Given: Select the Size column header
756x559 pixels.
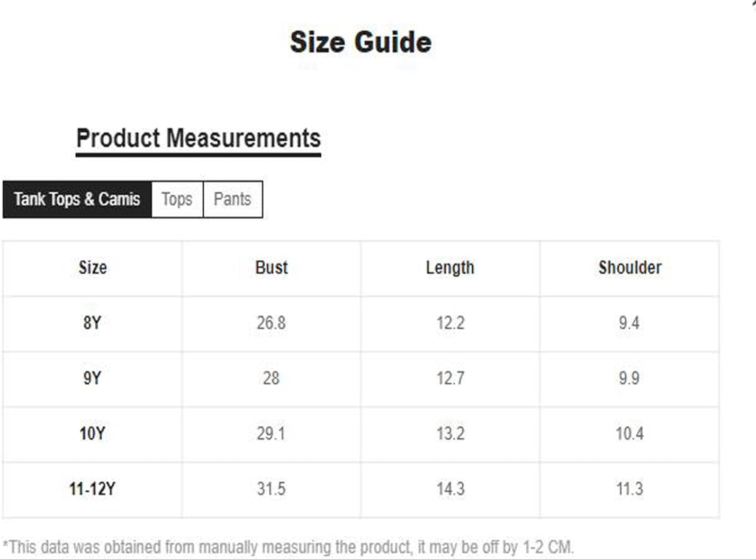Looking at the screenshot, I should click(x=93, y=268).
